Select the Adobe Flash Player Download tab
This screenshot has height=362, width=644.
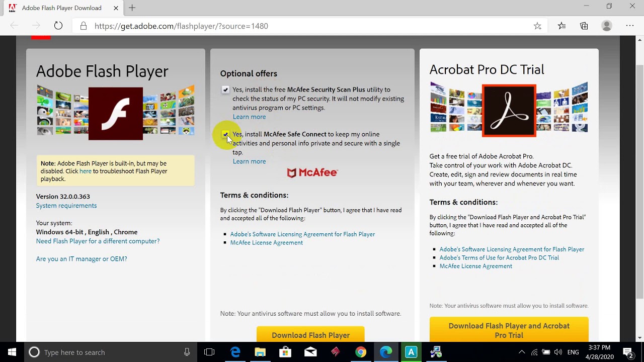[62, 8]
